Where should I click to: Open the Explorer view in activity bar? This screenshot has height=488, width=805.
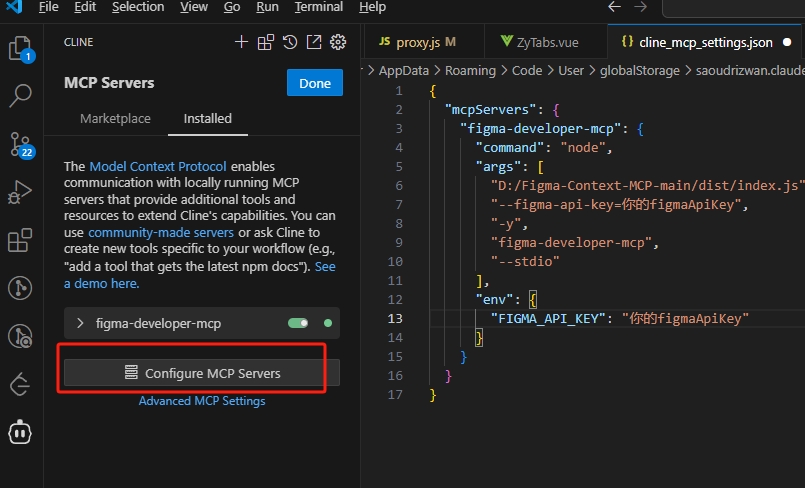coord(21,49)
